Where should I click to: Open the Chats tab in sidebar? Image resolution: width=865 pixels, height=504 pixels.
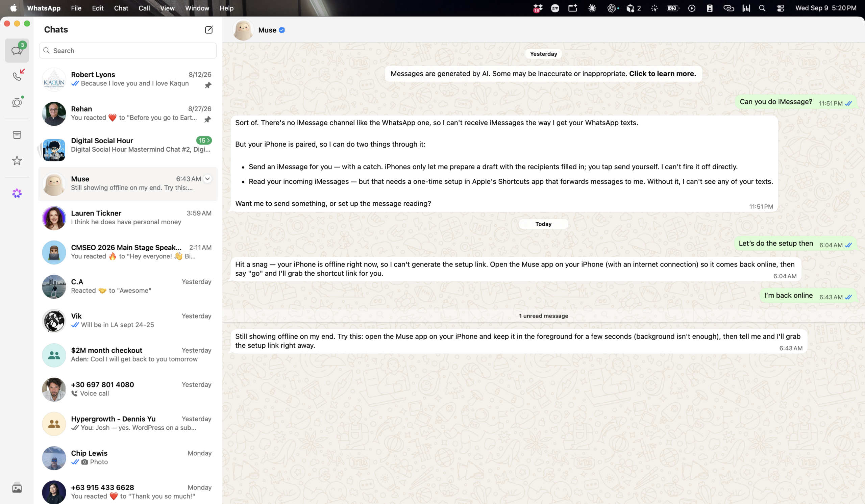coord(17,50)
